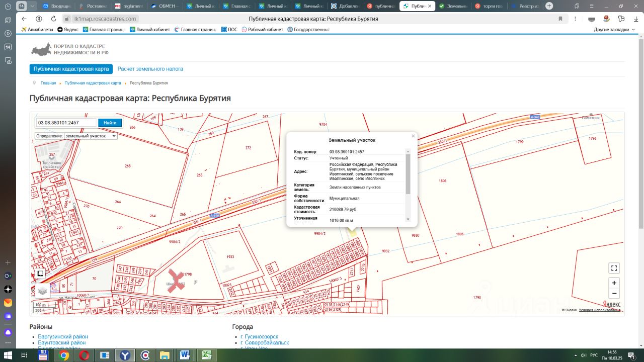The height and width of the screenshot is (362, 644).
Task: Open Условия использования map link
Action: [x=599, y=310]
